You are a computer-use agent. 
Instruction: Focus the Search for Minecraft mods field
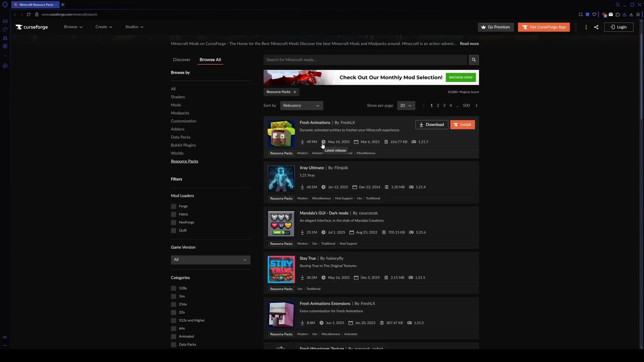pyautogui.click(x=365, y=60)
